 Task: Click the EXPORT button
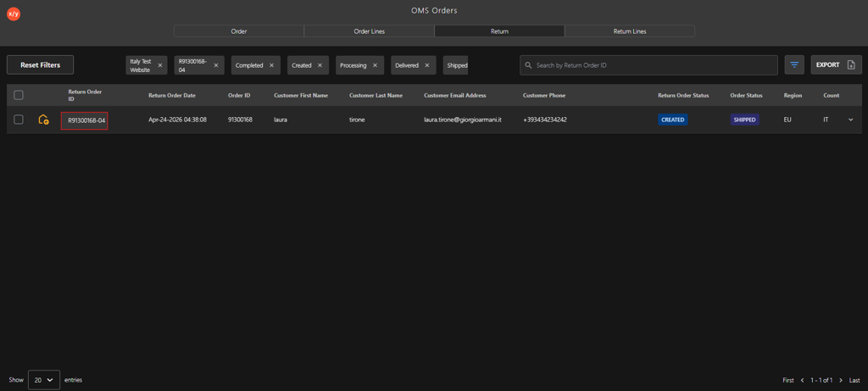(x=836, y=64)
